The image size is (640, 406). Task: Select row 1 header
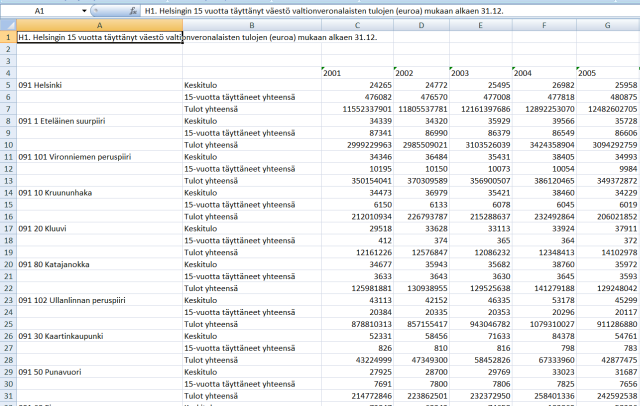[x=8, y=37]
